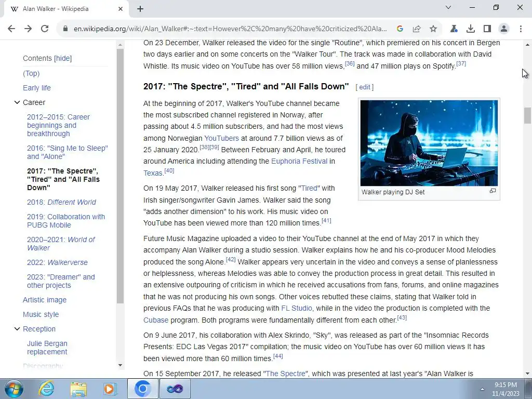Viewport: 532px width, 399px height.
Task: Open citation reference 37
Action: click(461, 63)
